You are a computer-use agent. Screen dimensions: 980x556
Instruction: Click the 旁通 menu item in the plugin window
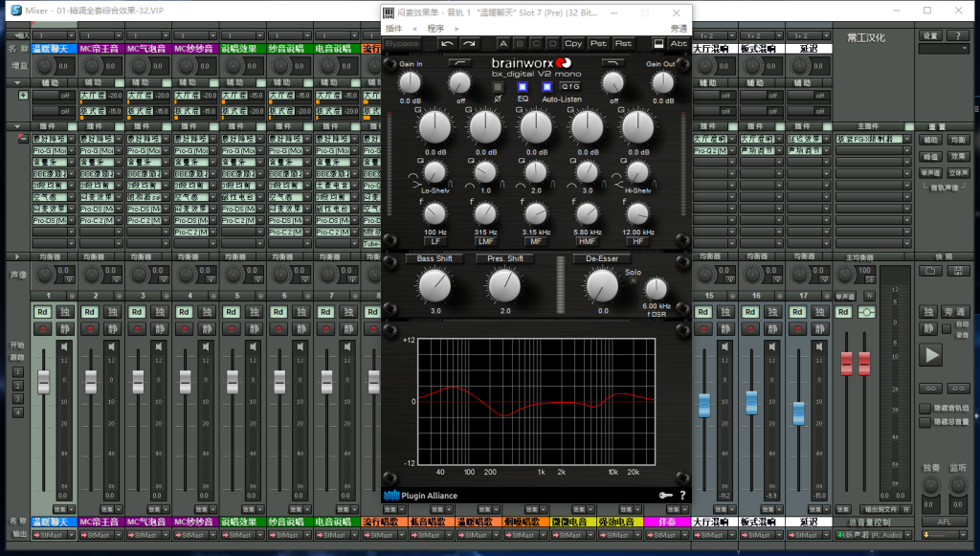click(x=679, y=29)
